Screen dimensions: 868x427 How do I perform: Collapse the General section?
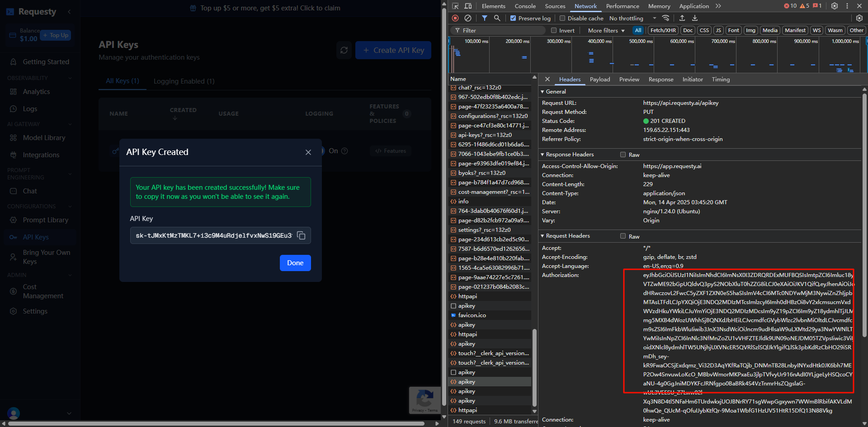tap(542, 92)
